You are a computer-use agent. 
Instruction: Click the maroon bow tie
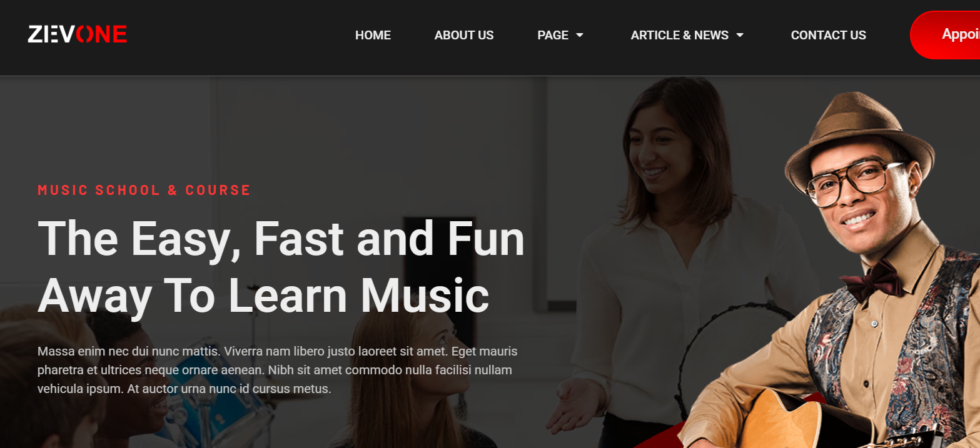(874, 279)
